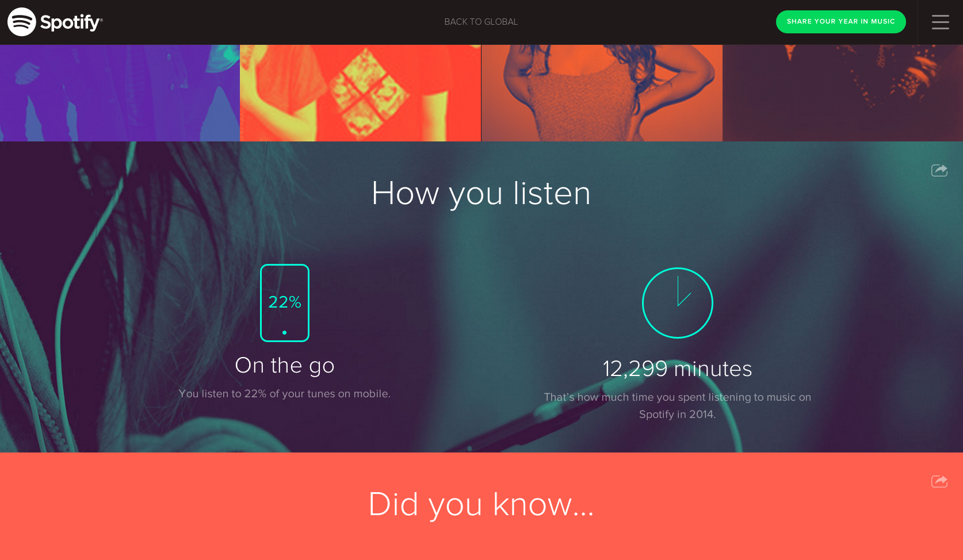Open the dark maroon artwork thumbnail
The width and height of the screenshot is (963, 560).
[x=843, y=93]
